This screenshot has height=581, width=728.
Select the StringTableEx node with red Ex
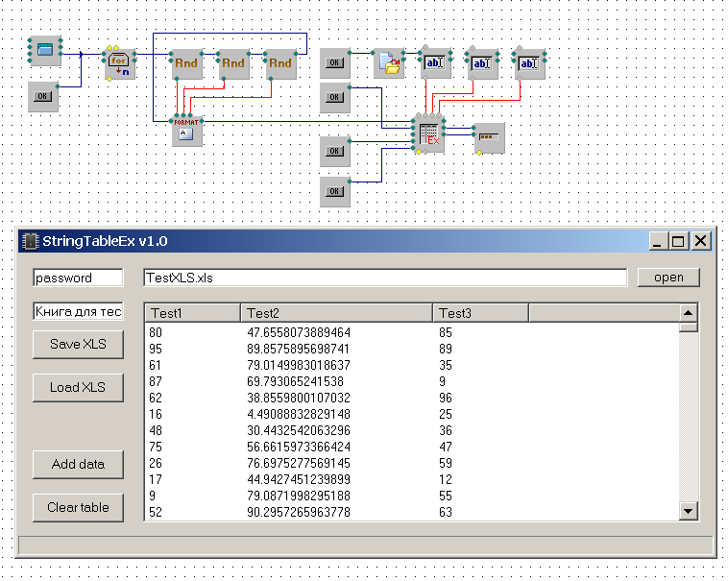[x=429, y=135]
